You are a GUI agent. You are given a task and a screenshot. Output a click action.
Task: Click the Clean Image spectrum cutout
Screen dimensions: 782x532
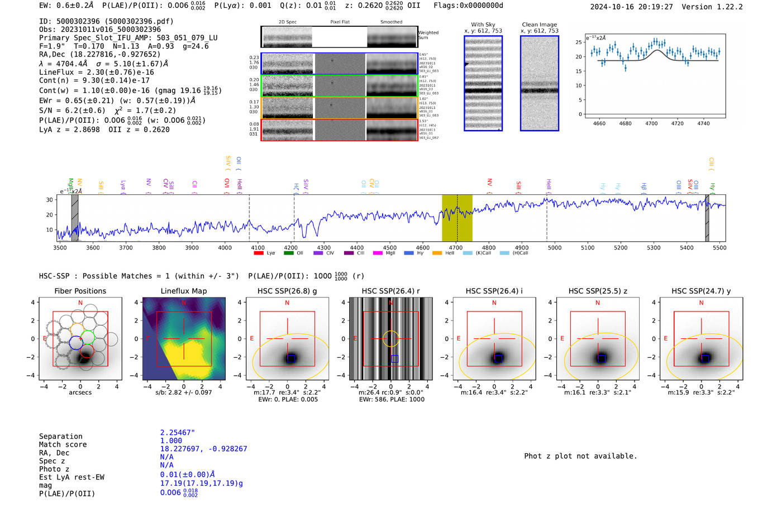tap(540, 83)
